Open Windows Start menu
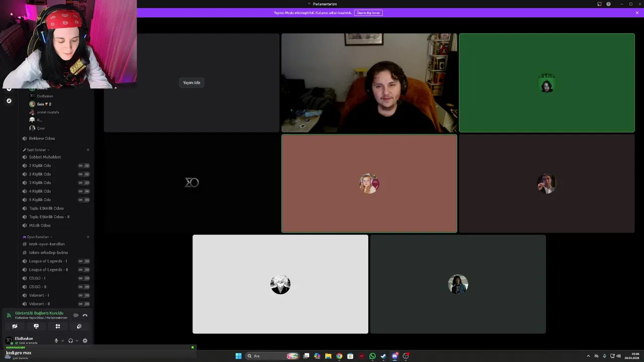The width and height of the screenshot is (644, 362). pos(238,356)
